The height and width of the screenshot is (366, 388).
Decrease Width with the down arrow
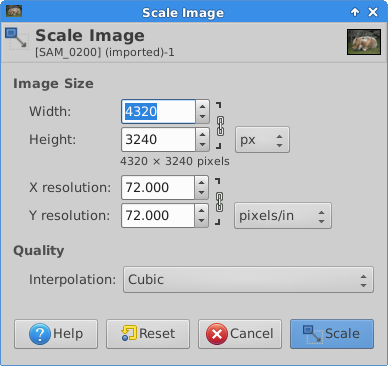[202, 117]
